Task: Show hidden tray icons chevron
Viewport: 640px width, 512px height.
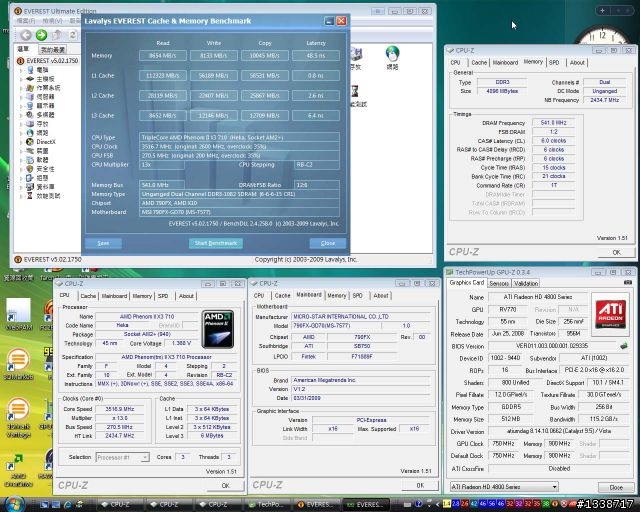Action: [438, 505]
